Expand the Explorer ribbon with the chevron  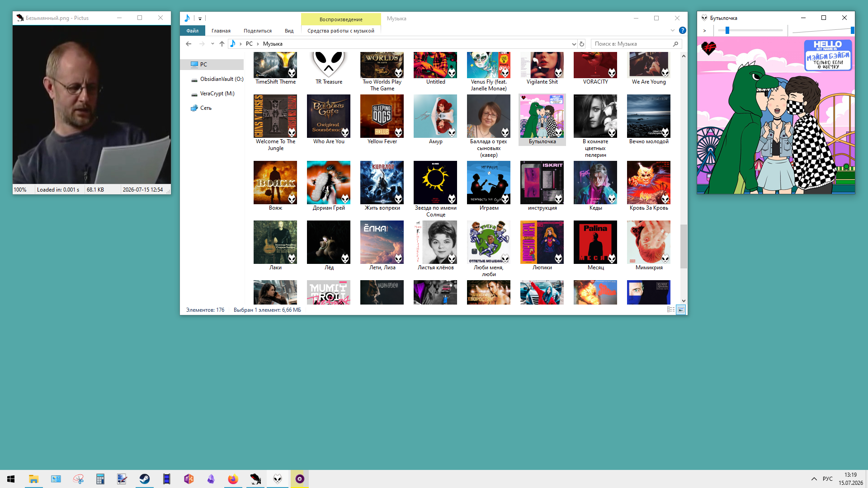point(673,30)
